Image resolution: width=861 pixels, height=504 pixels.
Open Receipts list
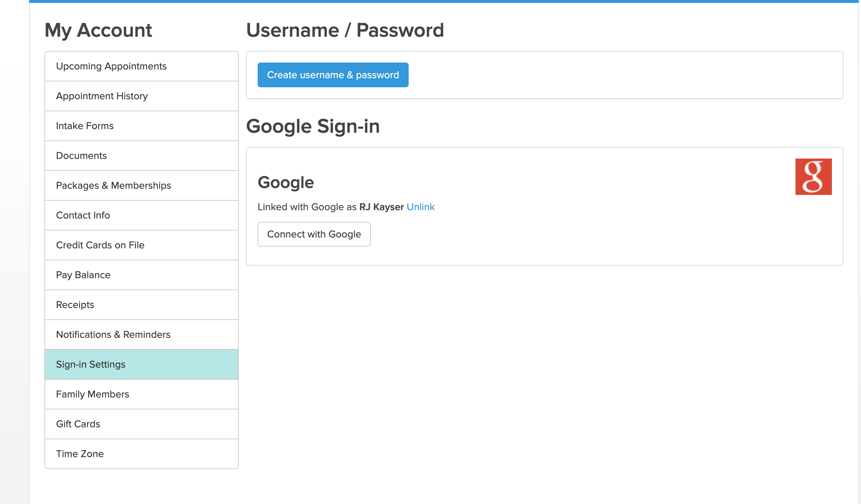pos(142,305)
